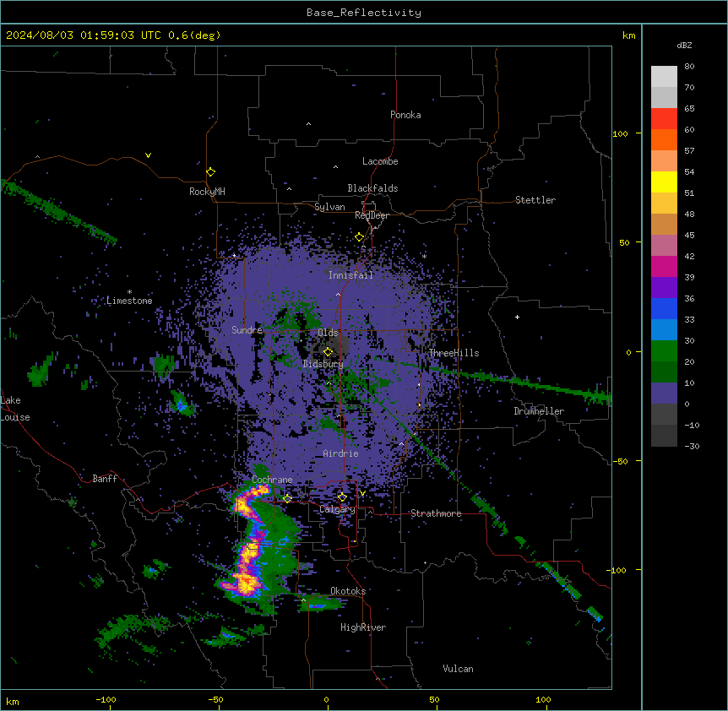Click the RockyMH label
The image size is (728, 711).
[x=207, y=192]
